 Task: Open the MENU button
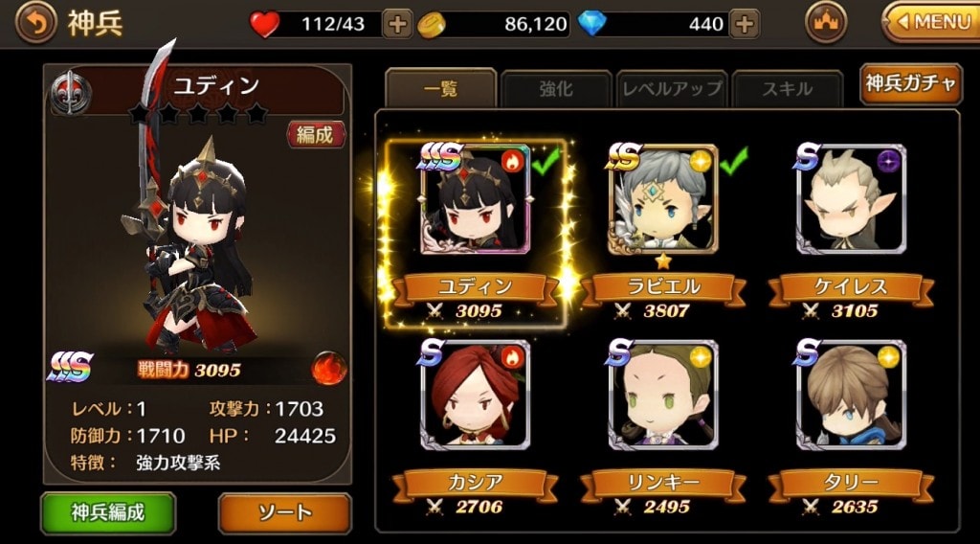[931, 23]
